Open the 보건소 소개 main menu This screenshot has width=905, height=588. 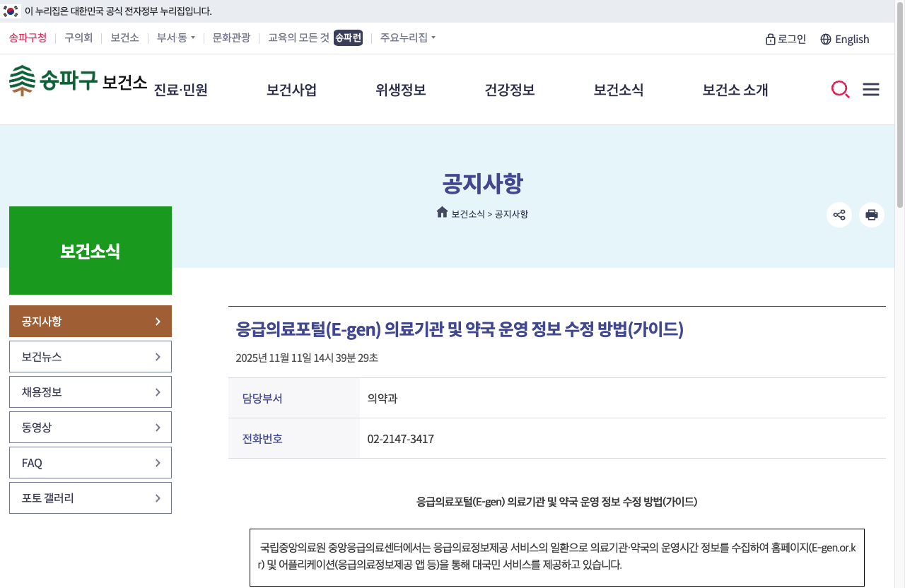735,90
